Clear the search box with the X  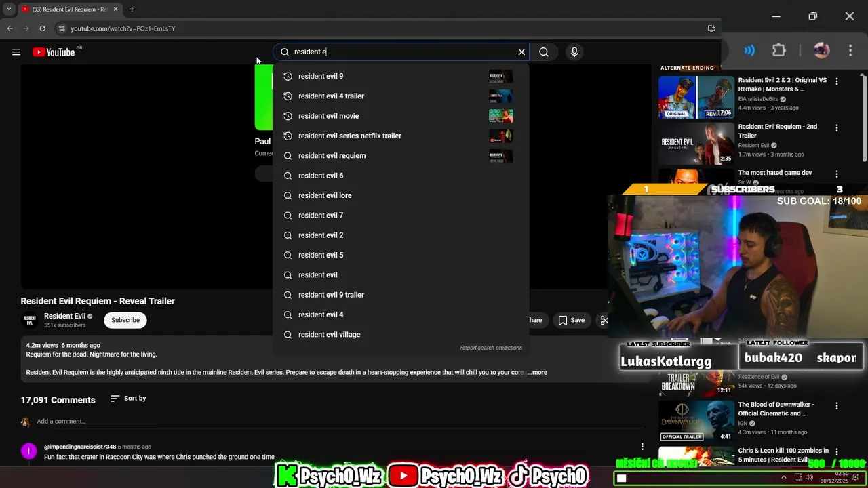pyautogui.click(x=521, y=52)
